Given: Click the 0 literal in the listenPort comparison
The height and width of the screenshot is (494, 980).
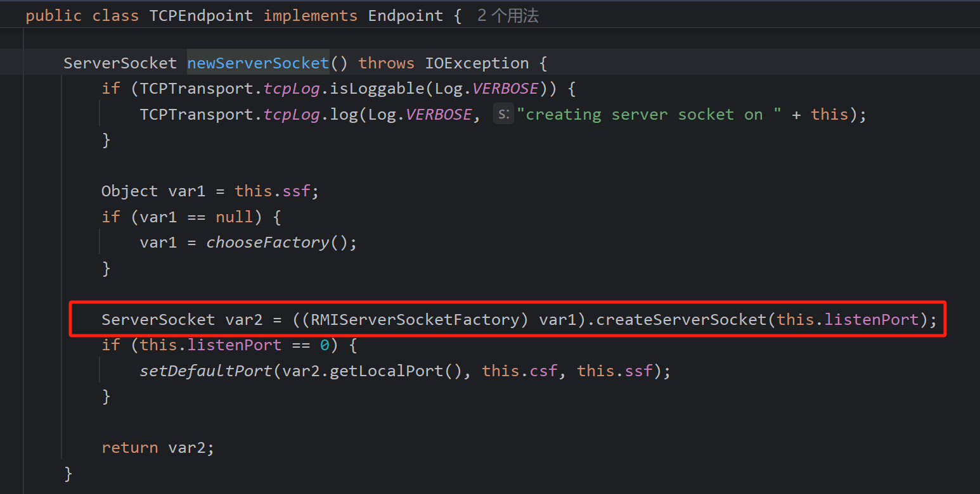Looking at the screenshot, I should (x=325, y=345).
